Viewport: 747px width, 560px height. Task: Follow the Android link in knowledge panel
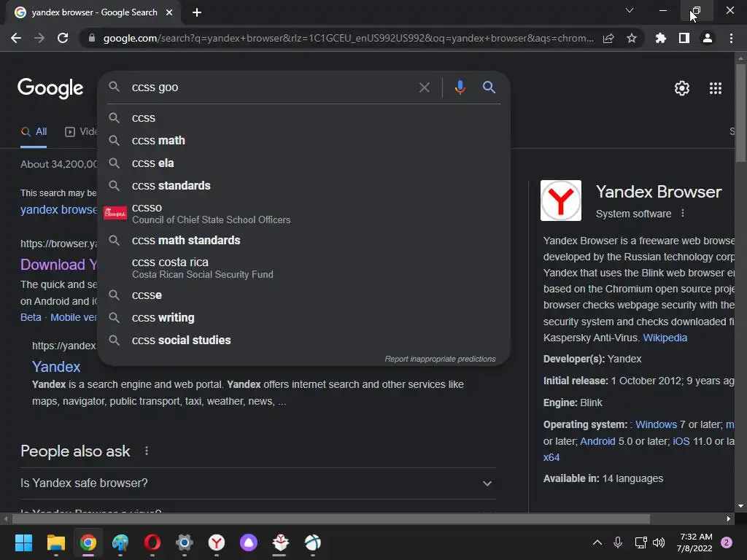tap(597, 441)
